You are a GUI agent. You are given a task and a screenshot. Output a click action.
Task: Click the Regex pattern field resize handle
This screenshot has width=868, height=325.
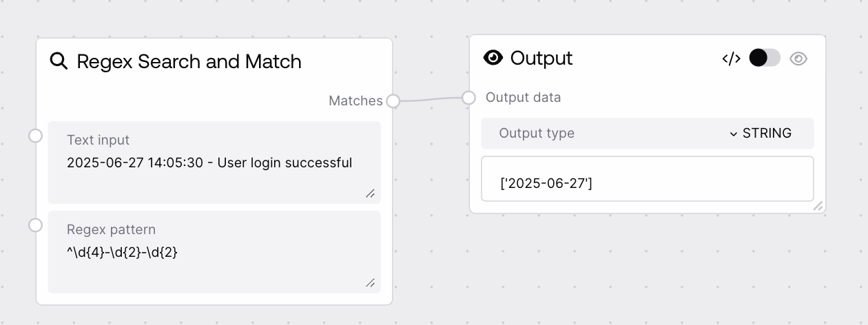coord(371,283)
